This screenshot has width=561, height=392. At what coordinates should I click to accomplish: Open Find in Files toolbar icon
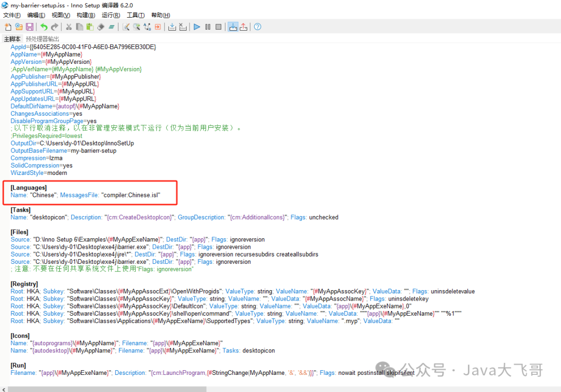[136, 27]
